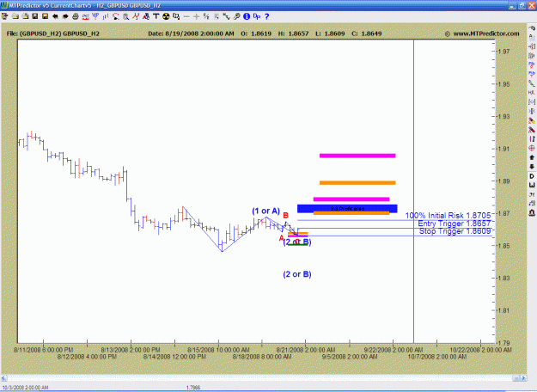Click the black up arrow in right sidebar
The width and height of the screenshot is (537, 392).
coord(532,157)
